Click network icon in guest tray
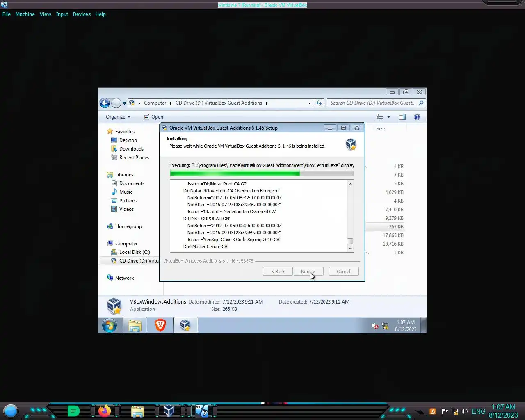525x420 pixels. 385,326
